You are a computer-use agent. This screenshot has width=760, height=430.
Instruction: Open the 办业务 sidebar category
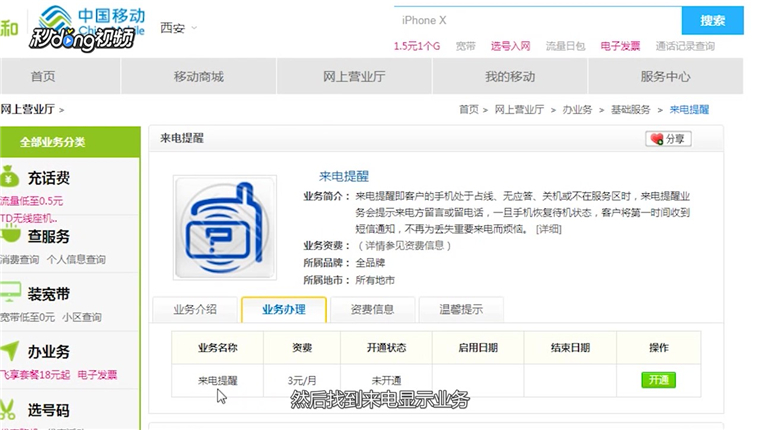click(48, 351)
